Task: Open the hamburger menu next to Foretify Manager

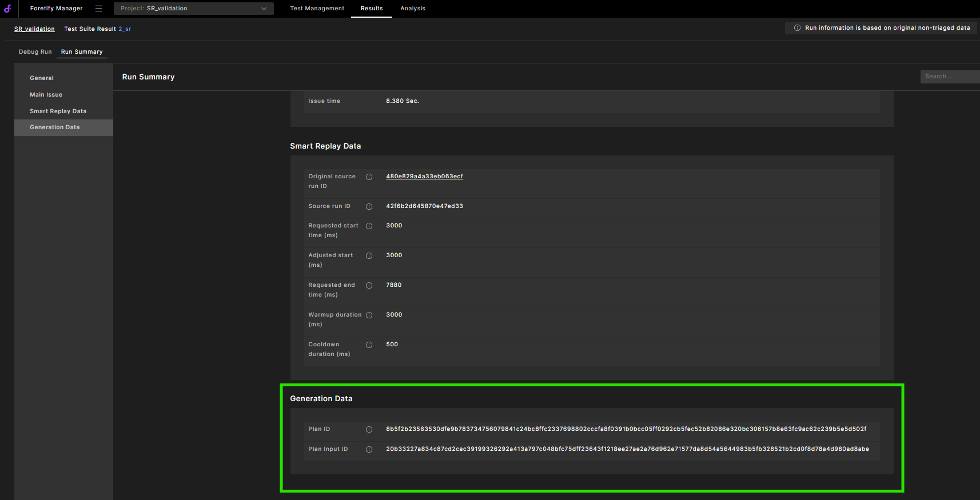Action: (x=98, y=9)
